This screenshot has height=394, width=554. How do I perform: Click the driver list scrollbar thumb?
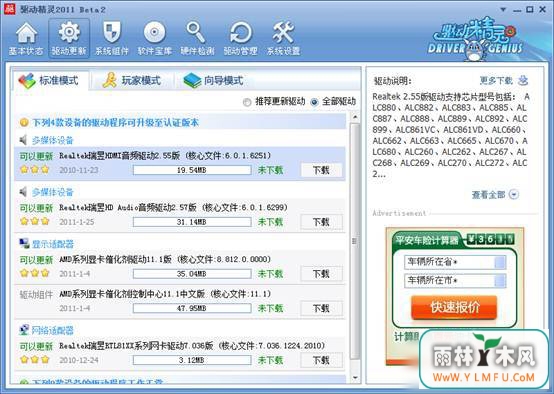click(x=355, y=241)
